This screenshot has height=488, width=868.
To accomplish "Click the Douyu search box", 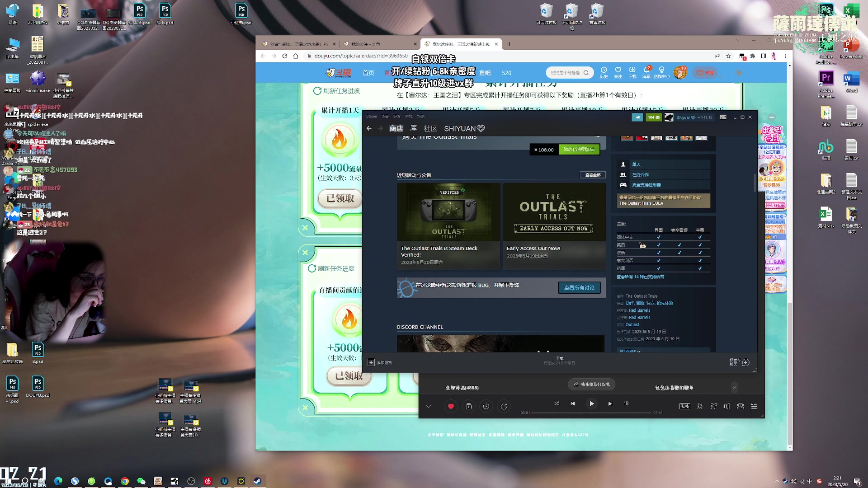I will [570, 72].
